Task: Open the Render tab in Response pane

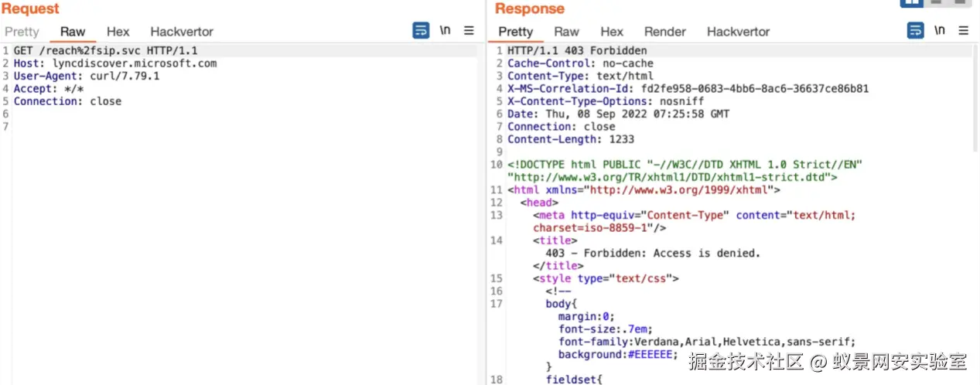Action: coord(665,32)
